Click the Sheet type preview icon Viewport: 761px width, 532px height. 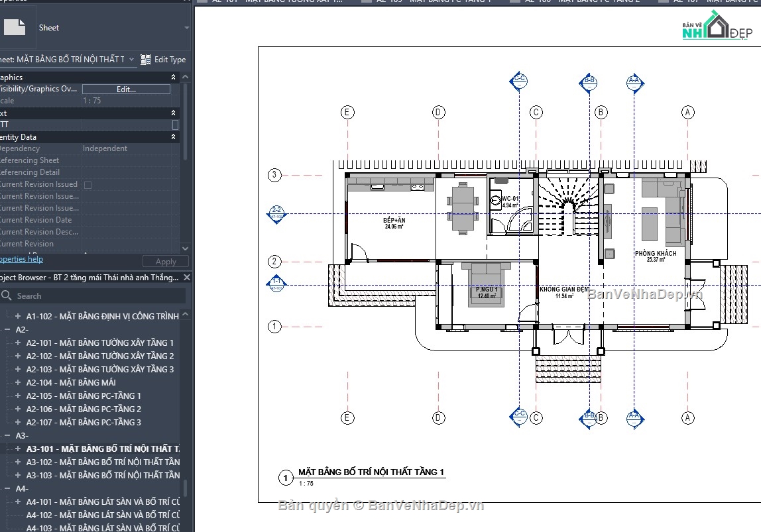(14, 27)
